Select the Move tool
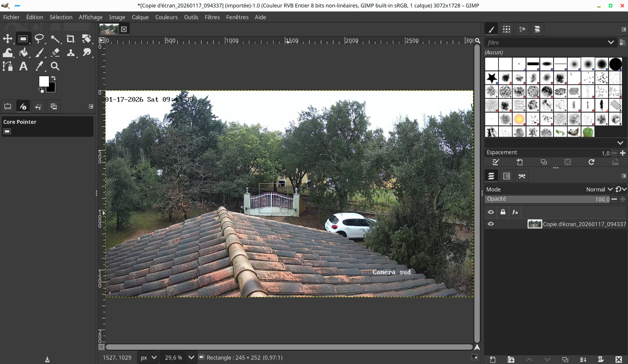The height and width of the screenshot is (364, 628). point(8,39)
